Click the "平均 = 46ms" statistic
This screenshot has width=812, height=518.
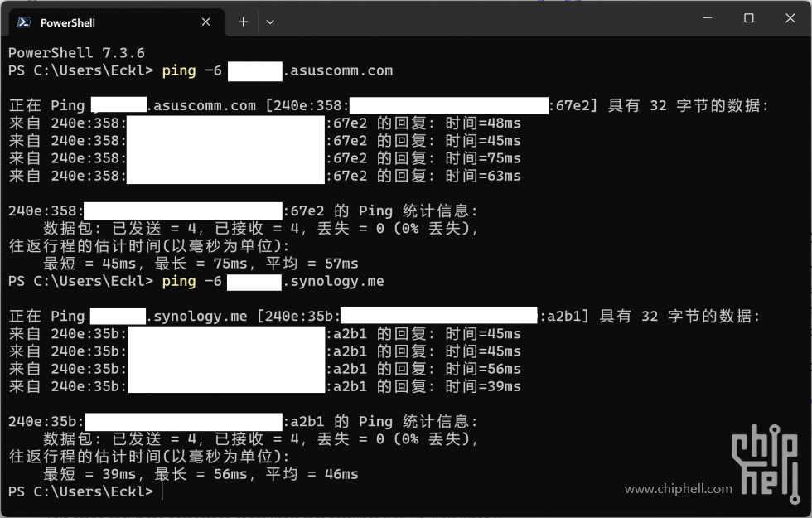312,474
